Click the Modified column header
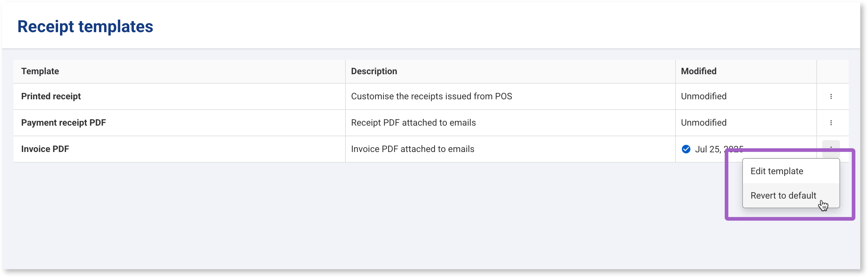Screen dimensions: 868x277 click(x=699, y=71)
